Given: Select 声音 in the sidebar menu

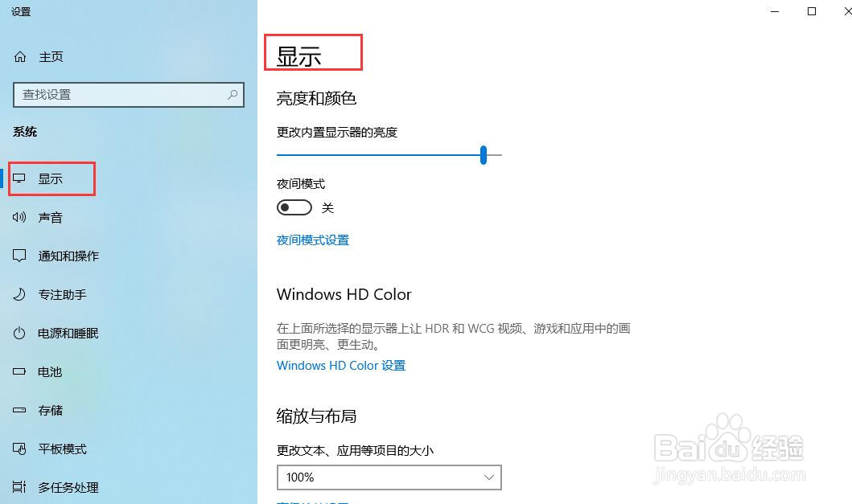Looking at the screenshot, I should 51,217.
